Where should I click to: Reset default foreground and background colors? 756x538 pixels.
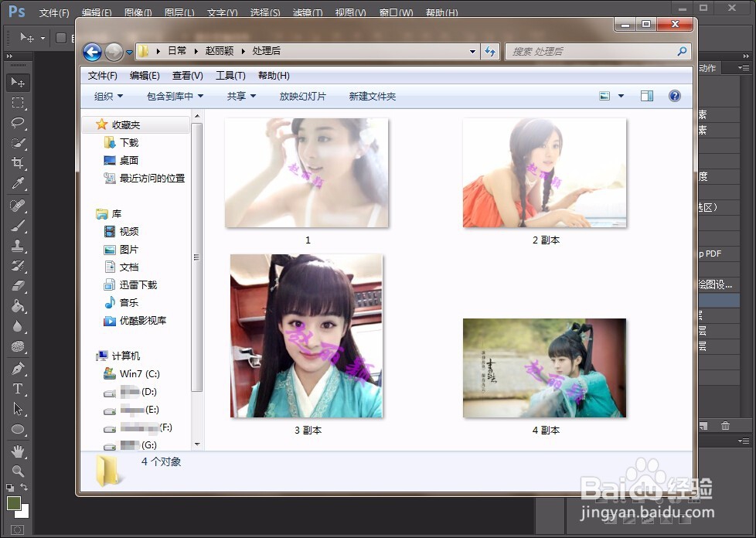coord(9,488)
